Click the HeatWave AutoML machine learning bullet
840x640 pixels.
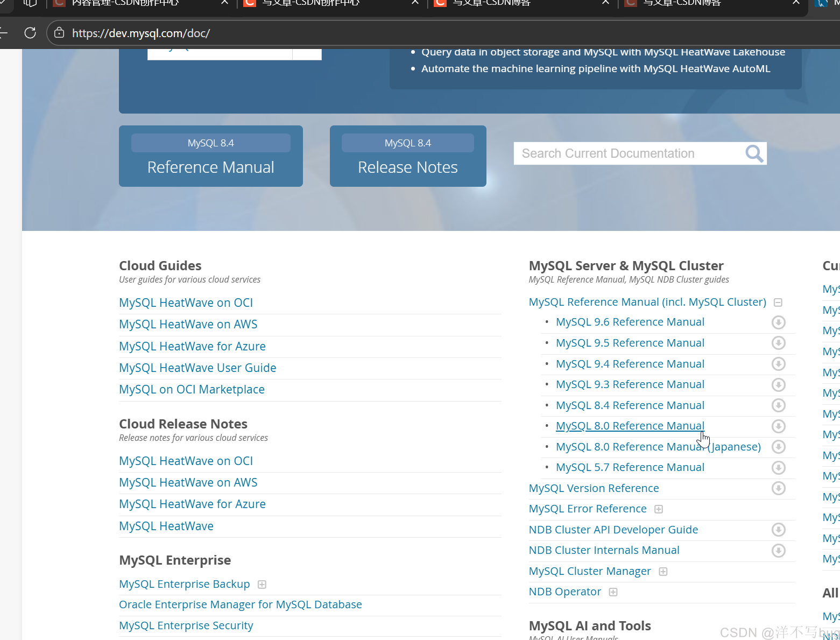[x=596, y=69]
